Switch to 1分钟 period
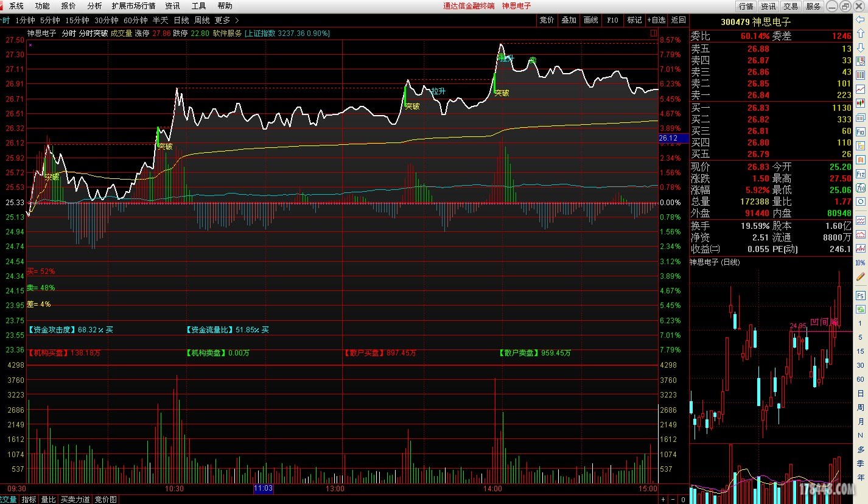This screenshot has height=504, width=868. point(25,20)
